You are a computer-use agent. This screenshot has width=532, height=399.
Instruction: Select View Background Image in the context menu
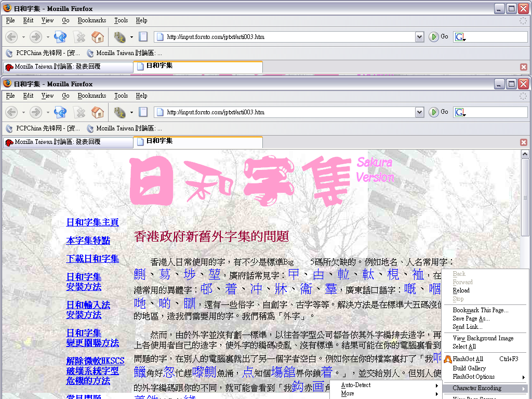tap(483, 338)
